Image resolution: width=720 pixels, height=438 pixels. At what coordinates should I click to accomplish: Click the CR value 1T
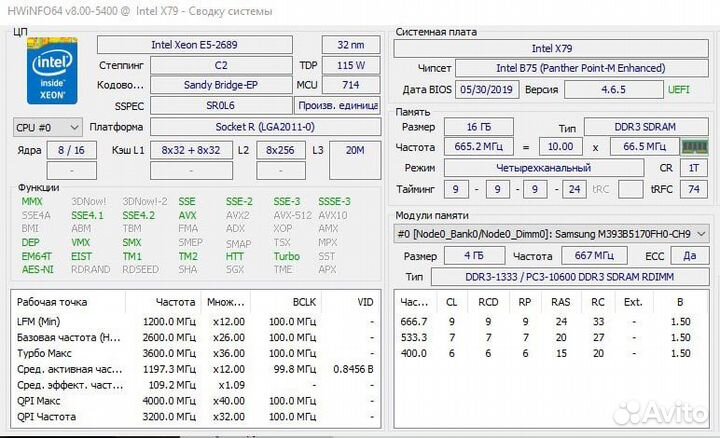(x=694, y=168)
